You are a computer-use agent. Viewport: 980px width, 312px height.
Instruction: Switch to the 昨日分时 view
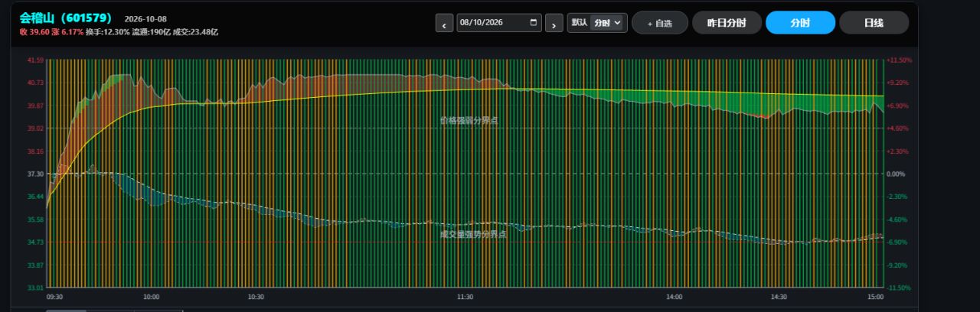(727, 23)
